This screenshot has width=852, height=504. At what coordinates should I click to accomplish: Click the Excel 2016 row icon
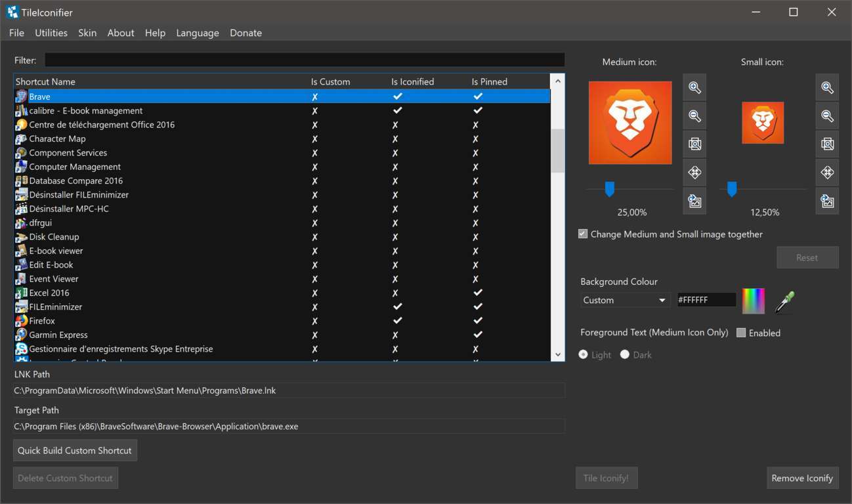pyautogui.click(x=21, y=293)
